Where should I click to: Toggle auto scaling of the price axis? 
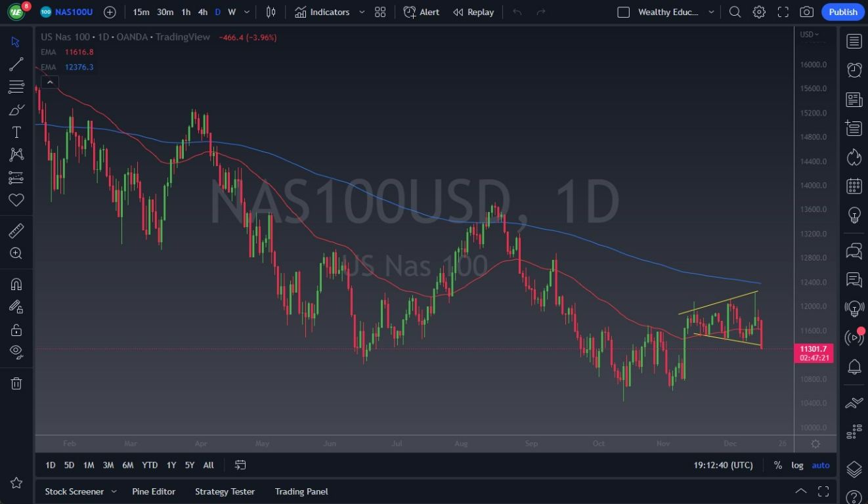(821, 465)
